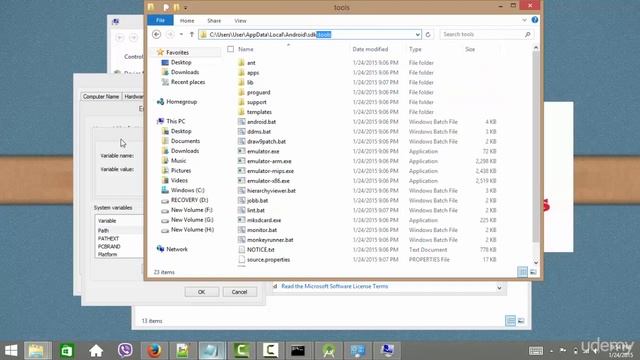Click OK in Environment Variables dialog
Viewport: 640px width, 360px height.
[x=202, y=292]
